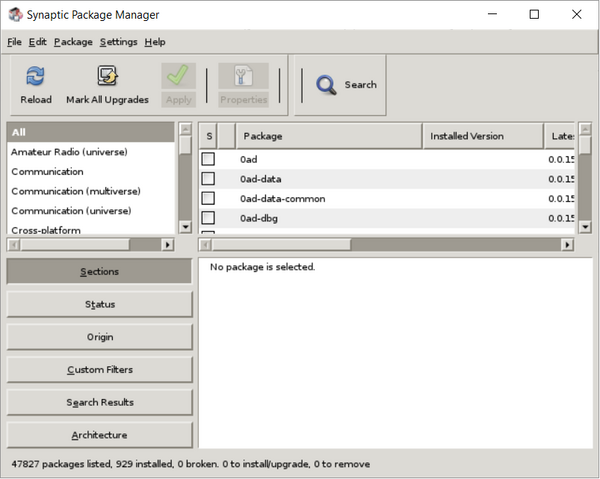Click the Mark All Upgrades icon
Image resolution: width=600 pixels, height=479 pixels.
click(107, 77)
